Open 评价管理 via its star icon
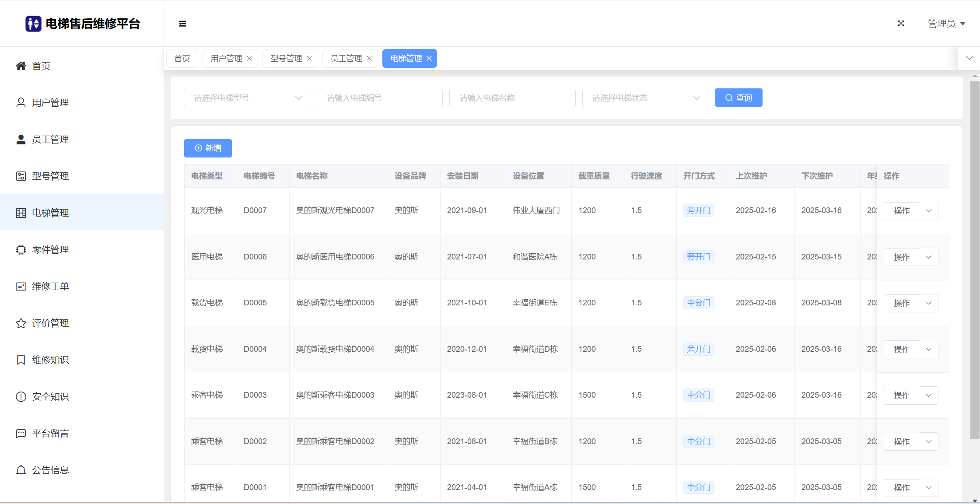The image size is (980, 504). pos(21,323)
